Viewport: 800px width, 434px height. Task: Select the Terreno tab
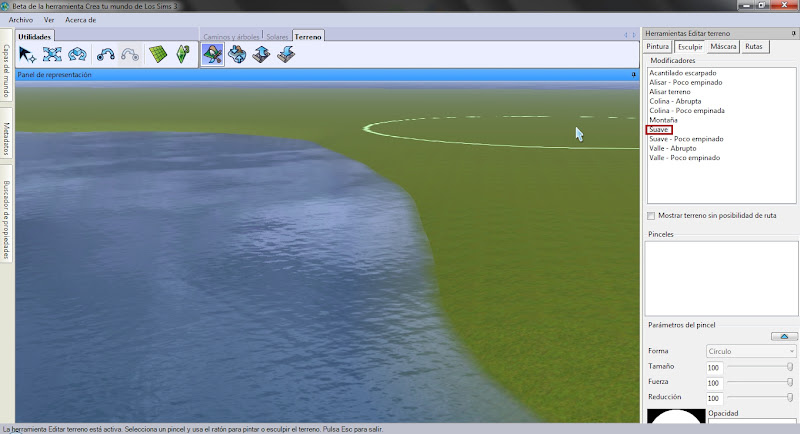pyautogui.click(x=308, y=37)
